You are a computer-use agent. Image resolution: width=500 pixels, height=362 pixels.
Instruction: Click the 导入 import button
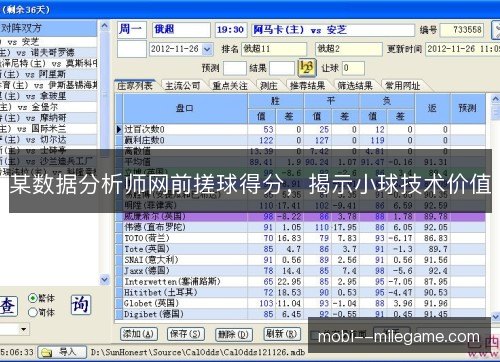(x=62, y=352)
